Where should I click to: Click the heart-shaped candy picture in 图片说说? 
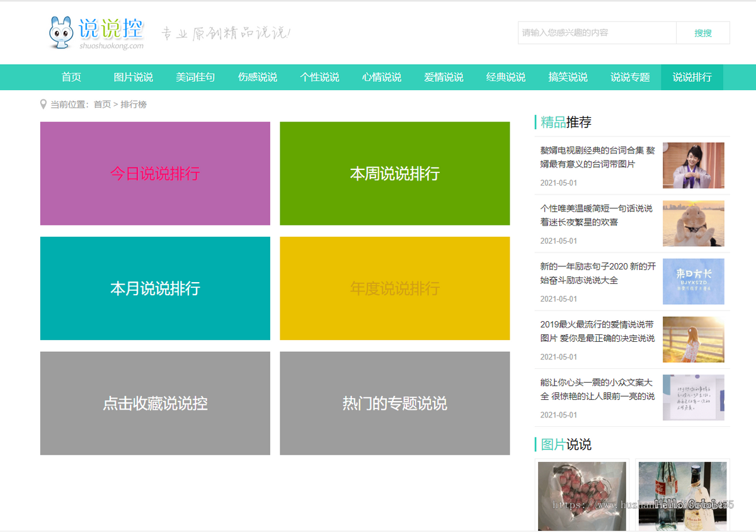tap(581, 496)
